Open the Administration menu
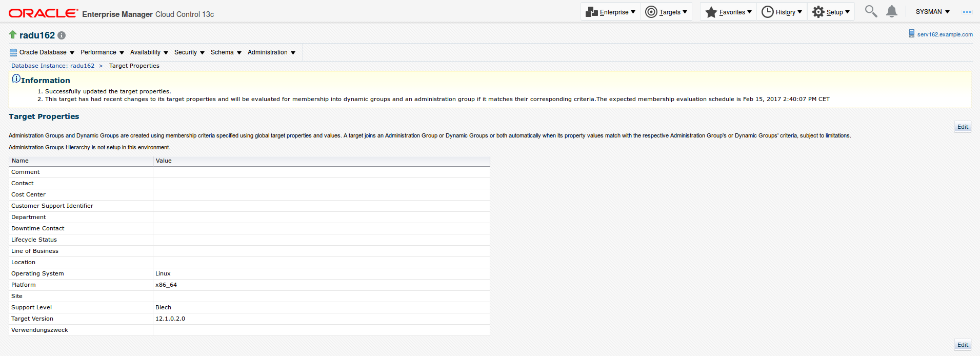This screenshot has width=980, height=356. [x=271, y=52]
